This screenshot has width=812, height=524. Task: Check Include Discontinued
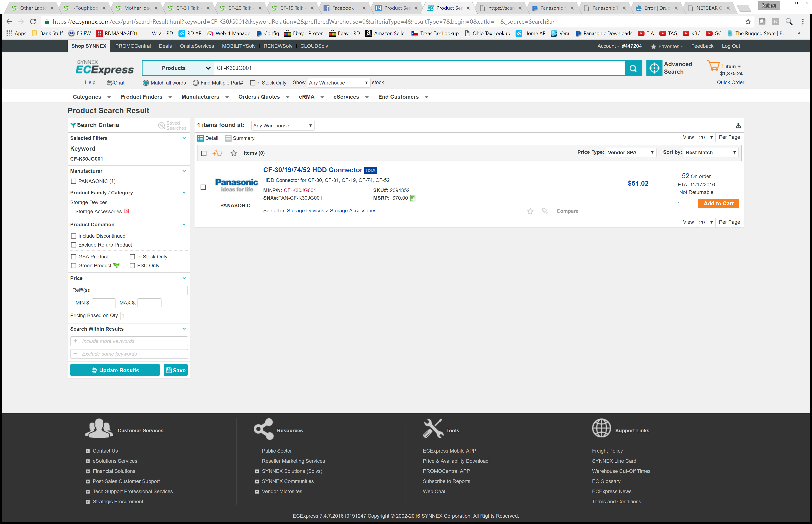click(74, 236)
